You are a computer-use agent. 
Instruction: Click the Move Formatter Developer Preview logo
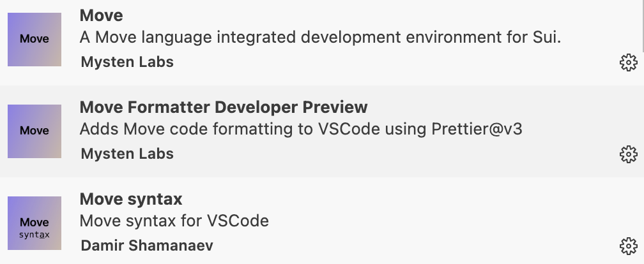click(x=34, y=131)
